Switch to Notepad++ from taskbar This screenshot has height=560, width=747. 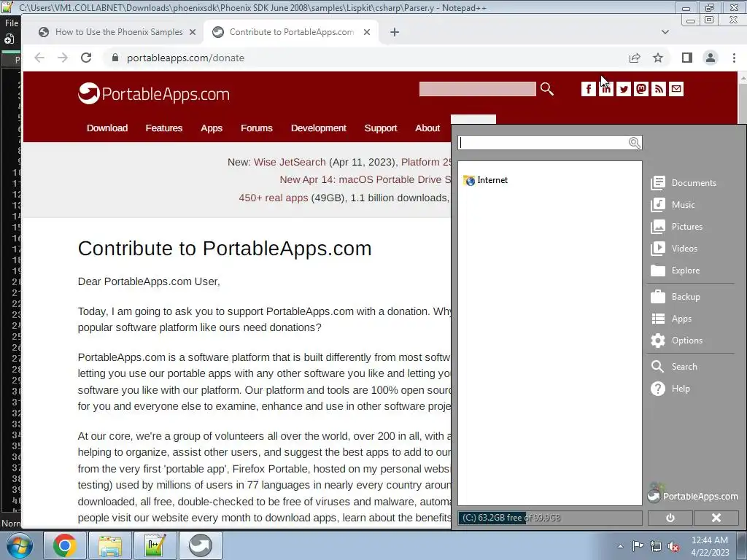[155, 545]
